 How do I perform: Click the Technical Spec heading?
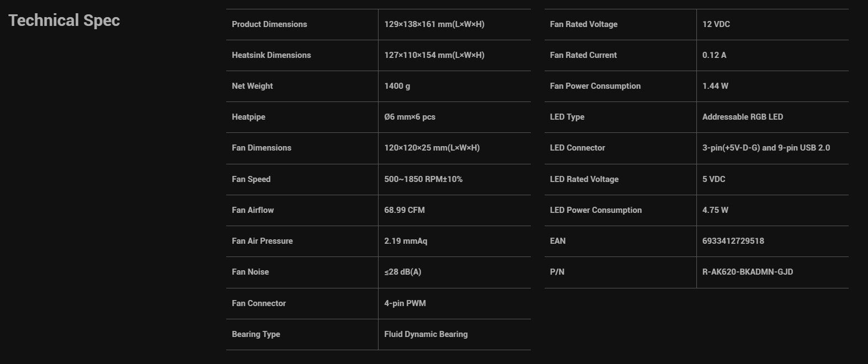[x=64, y=20]
